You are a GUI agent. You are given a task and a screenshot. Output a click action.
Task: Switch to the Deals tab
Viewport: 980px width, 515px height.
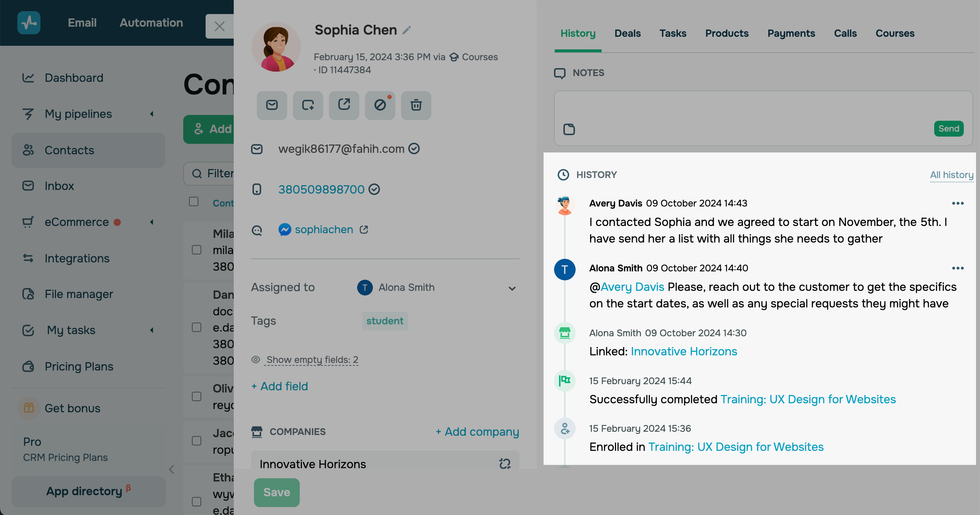point(627,34)
